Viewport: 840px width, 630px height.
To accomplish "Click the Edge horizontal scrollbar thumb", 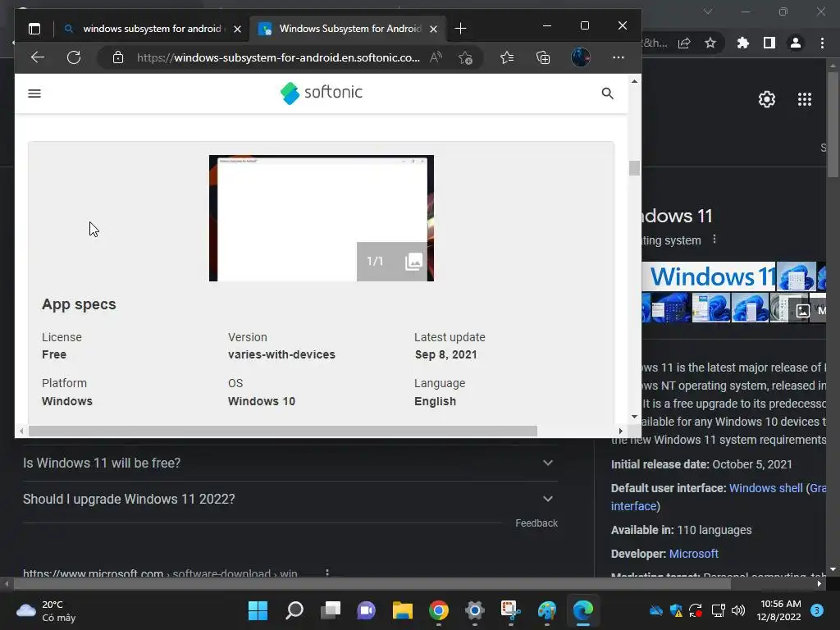I will point(283,431).
